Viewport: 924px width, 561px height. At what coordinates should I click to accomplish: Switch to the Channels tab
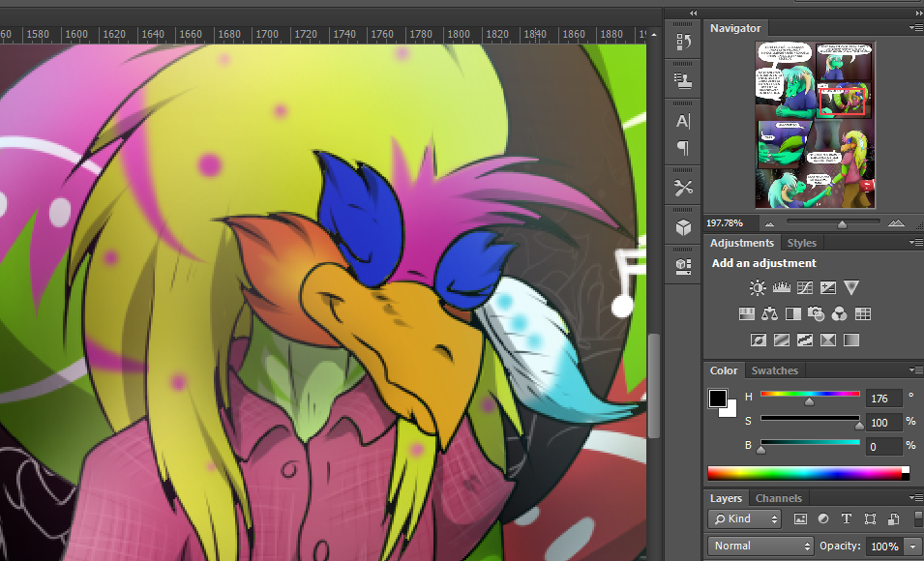[778, 498]
